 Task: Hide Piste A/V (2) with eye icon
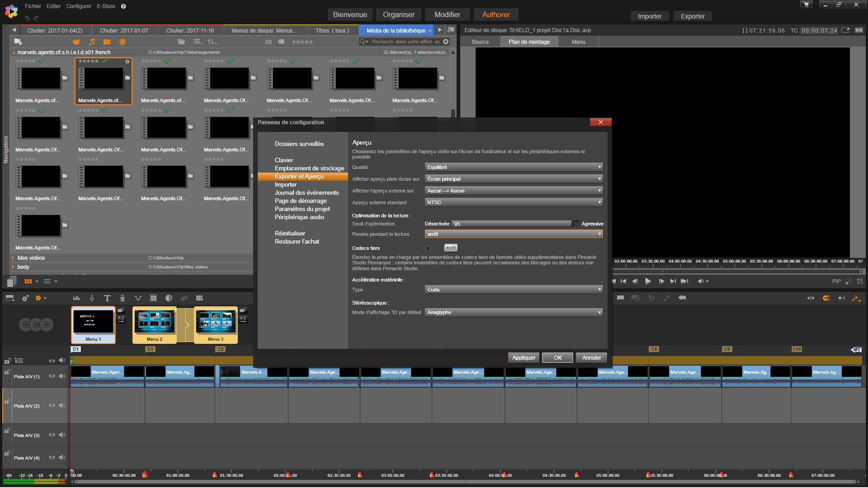tap(52, 406)
